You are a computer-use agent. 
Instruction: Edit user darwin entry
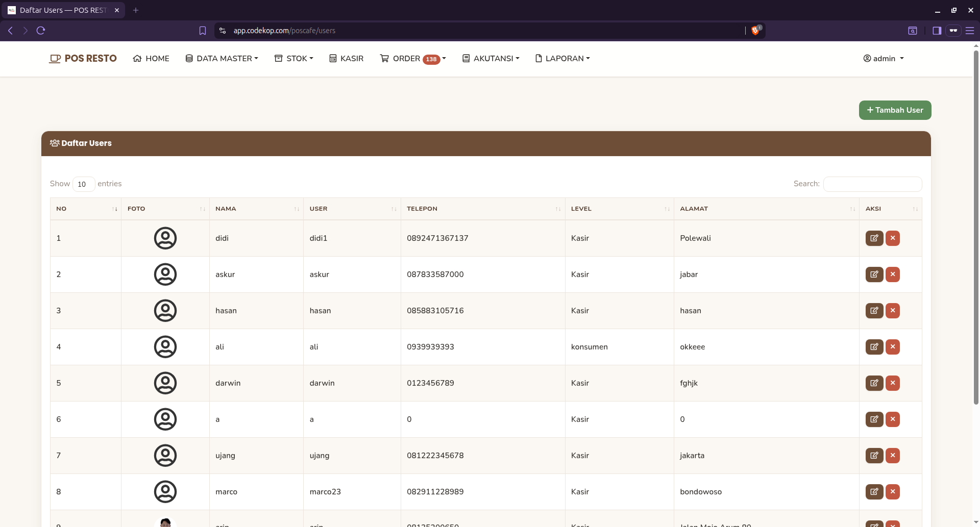[874, 383]
